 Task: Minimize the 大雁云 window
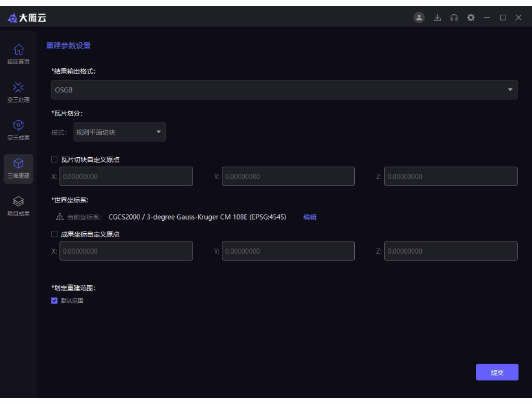(487, 17)
